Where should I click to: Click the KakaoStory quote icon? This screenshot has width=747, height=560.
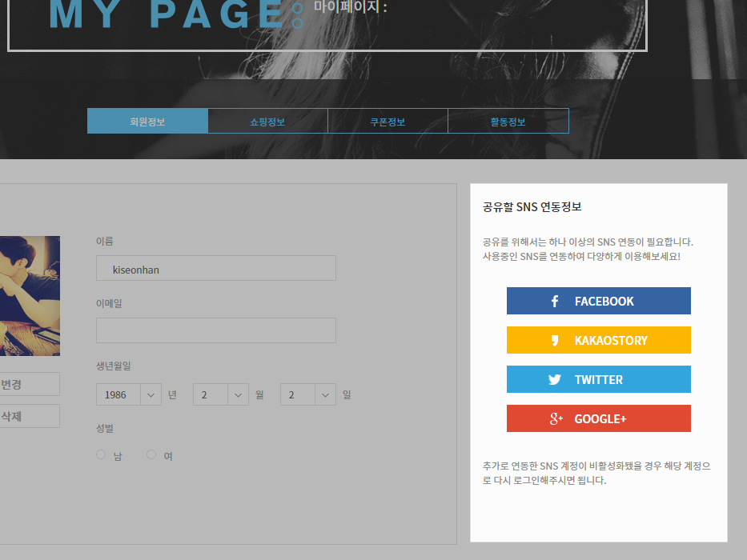(x=555, y=341)
